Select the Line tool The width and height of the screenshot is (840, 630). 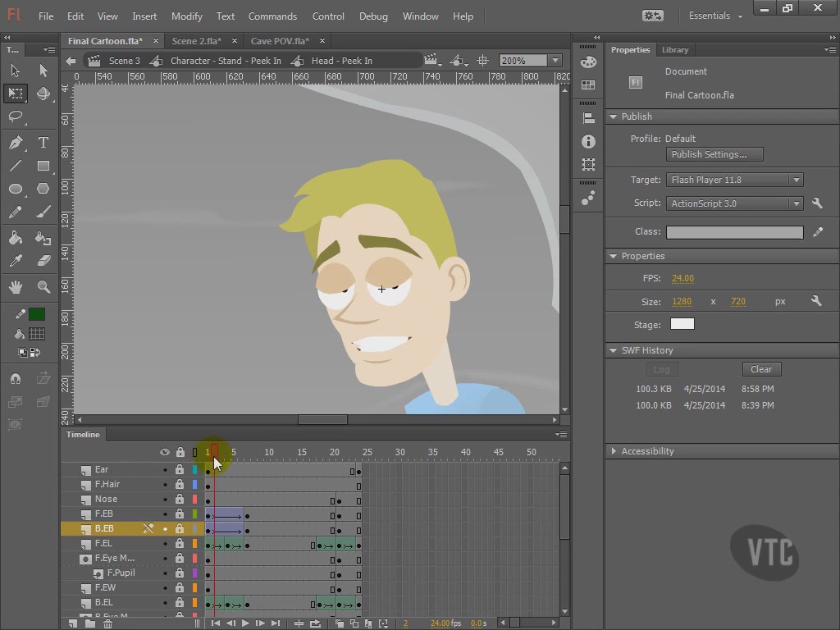tap(15, 166)
